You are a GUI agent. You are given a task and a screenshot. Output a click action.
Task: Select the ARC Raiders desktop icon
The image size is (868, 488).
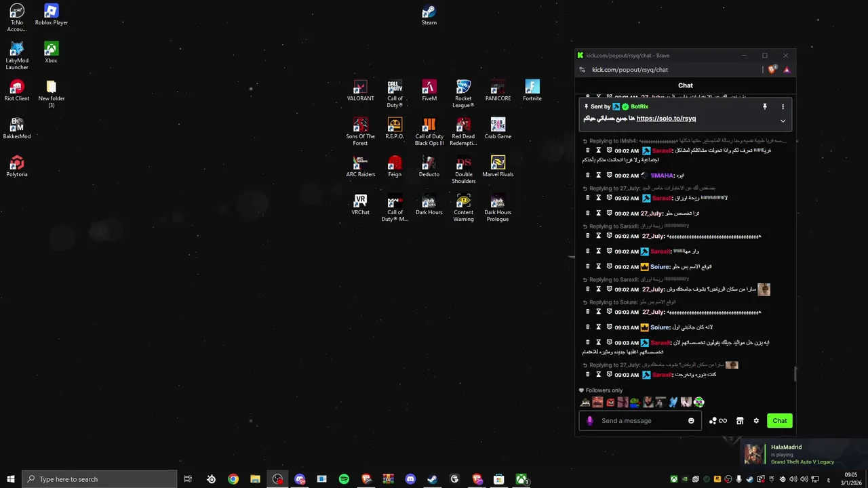[x=360, y=167]
